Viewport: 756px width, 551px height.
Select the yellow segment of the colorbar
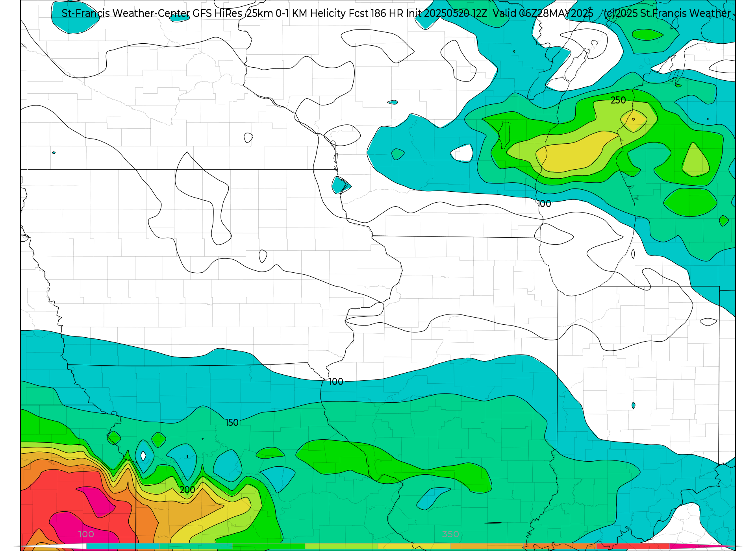[414, 546]
